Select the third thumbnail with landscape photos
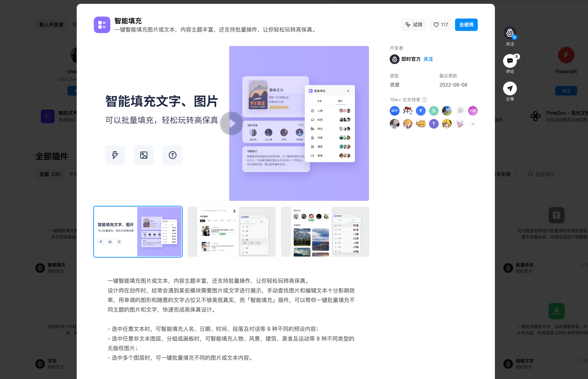 [x=325, y=232]
